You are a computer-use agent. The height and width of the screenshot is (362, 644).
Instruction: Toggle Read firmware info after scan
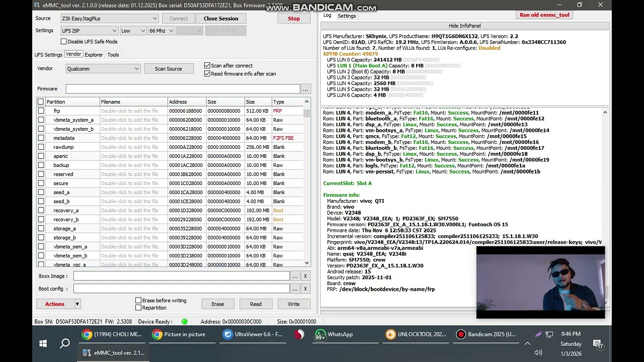pyautogui.click(x=207, y=73)
